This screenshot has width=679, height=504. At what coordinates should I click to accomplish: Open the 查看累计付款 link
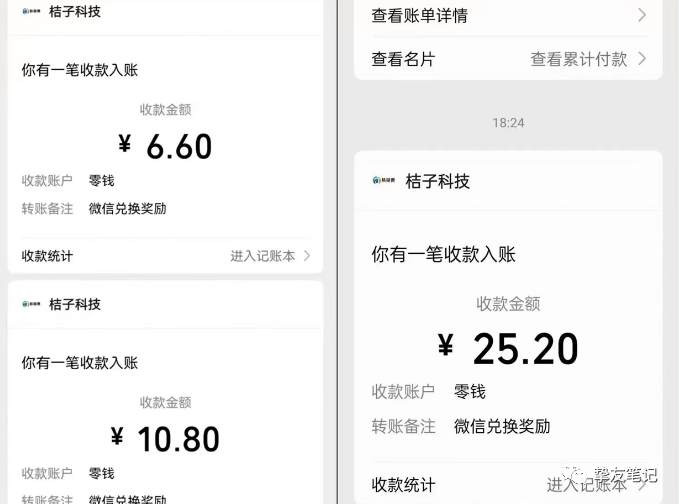(578, 59)
